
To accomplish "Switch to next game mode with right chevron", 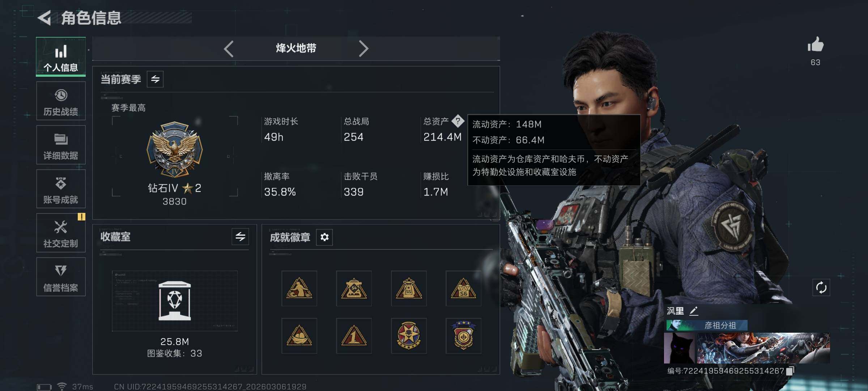I will click(x=363, y=49).
